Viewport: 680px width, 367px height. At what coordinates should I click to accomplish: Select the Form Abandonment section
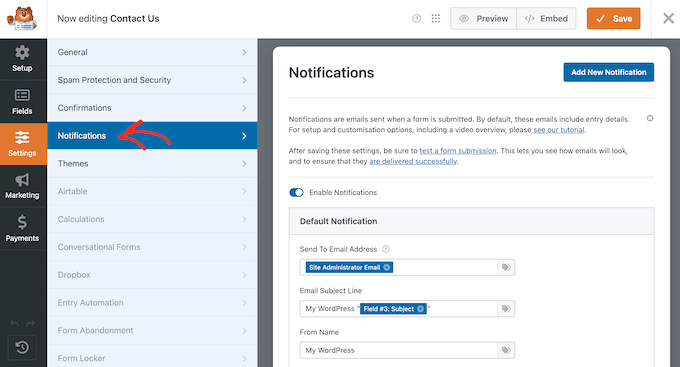(x=152, y=330)
